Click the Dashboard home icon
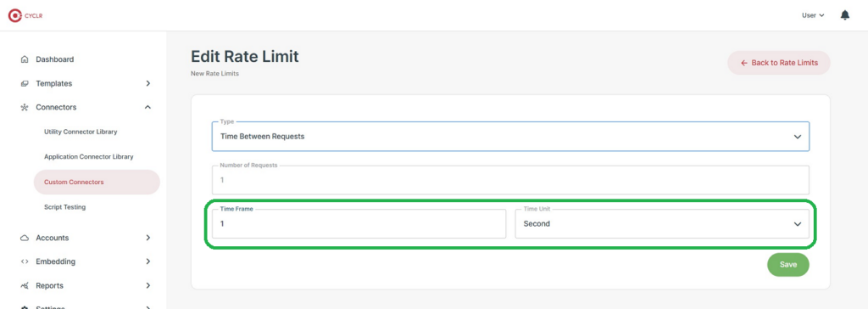 [x=25, y=59]
